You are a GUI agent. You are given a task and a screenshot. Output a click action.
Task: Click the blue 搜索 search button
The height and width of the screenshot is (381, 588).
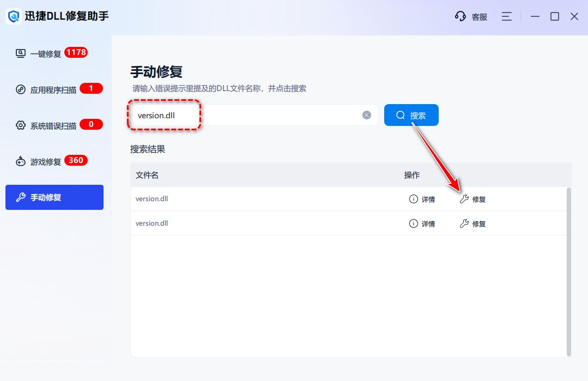click(411, 115)
